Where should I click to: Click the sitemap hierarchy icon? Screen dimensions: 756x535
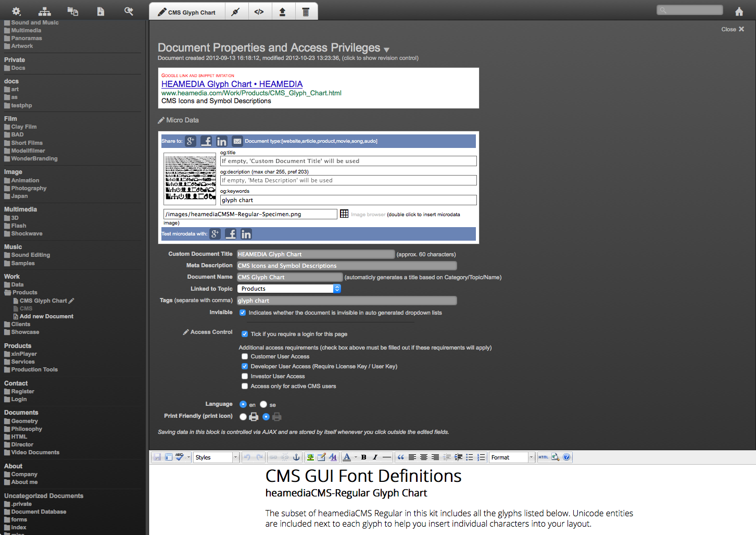click(x=45, y=11)
